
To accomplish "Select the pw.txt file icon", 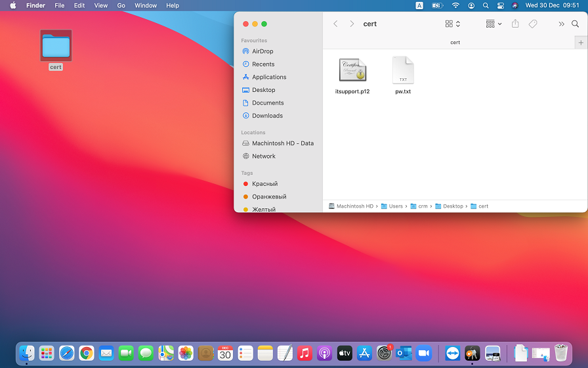I will pyautogui.click(x=403, y=71).
